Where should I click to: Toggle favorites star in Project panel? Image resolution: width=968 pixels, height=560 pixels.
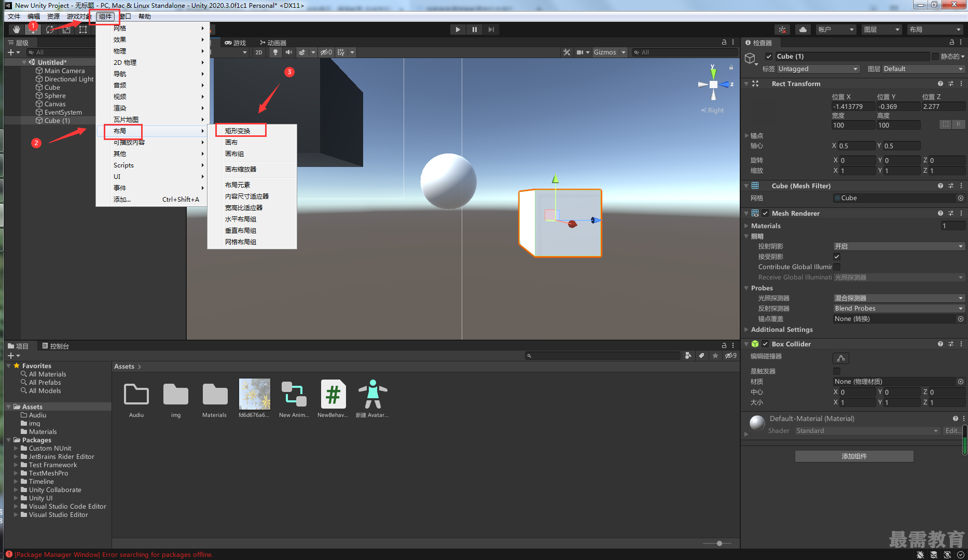[x=715, y=356]
